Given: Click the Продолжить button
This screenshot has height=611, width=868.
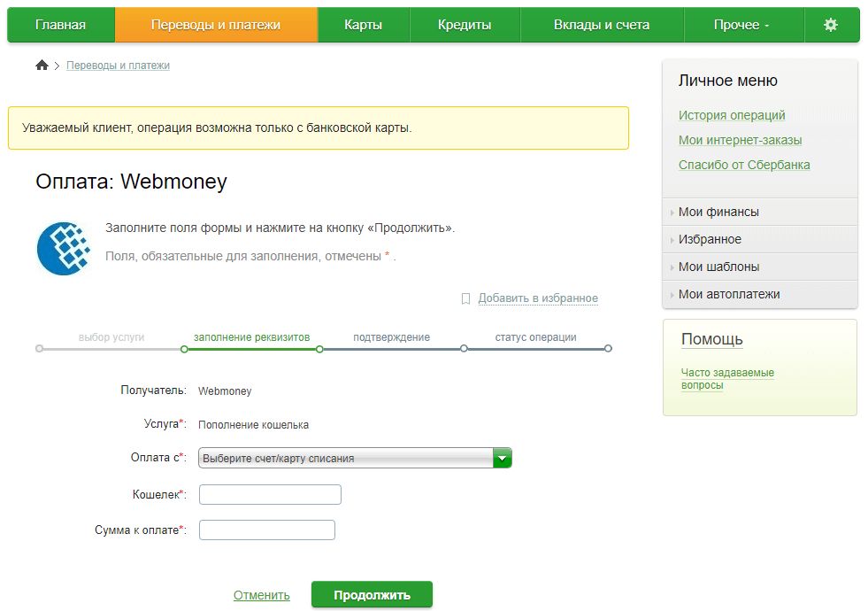Looking at the screenshot, I should (x=372, y=595).
